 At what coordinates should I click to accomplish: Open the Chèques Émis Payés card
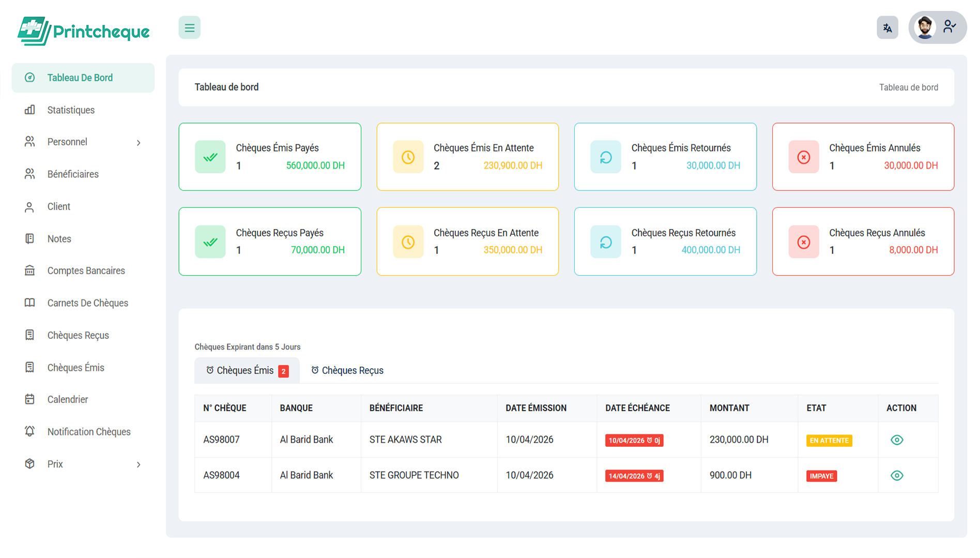coord(270,157)
